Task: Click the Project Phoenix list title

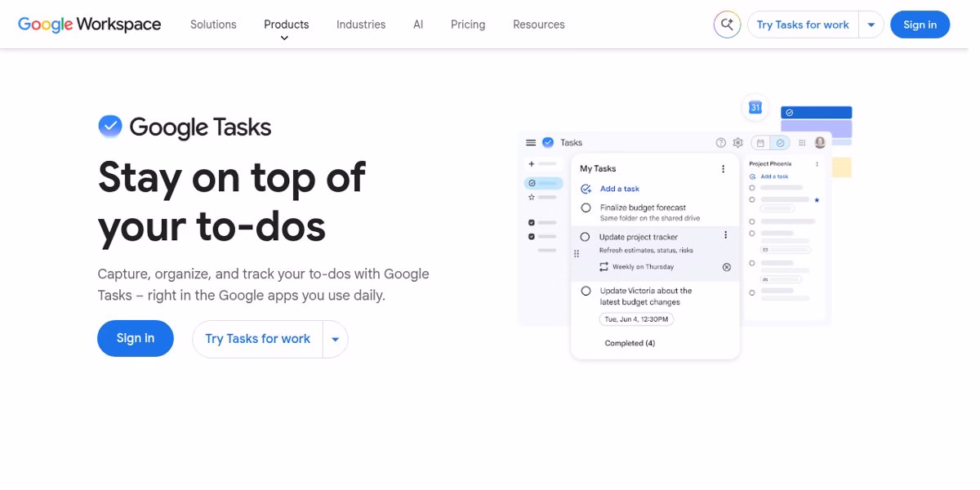Action: [x=770, y=164]
